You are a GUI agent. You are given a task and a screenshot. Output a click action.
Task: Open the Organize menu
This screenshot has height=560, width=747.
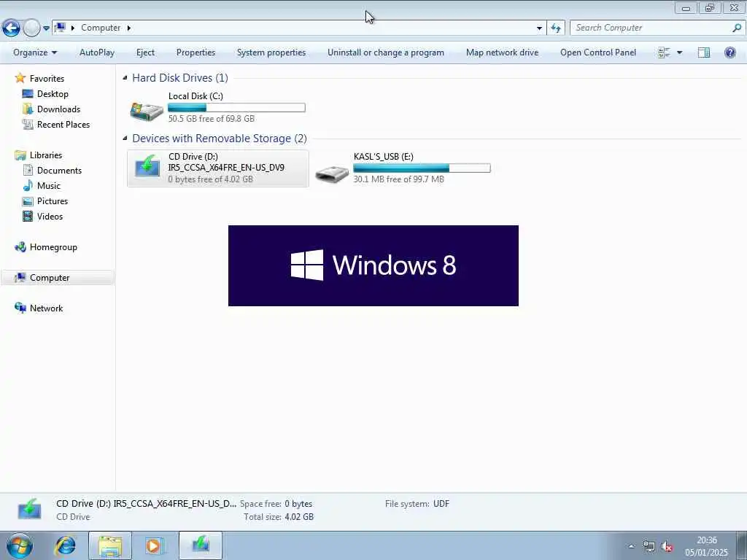pos(35,52)
